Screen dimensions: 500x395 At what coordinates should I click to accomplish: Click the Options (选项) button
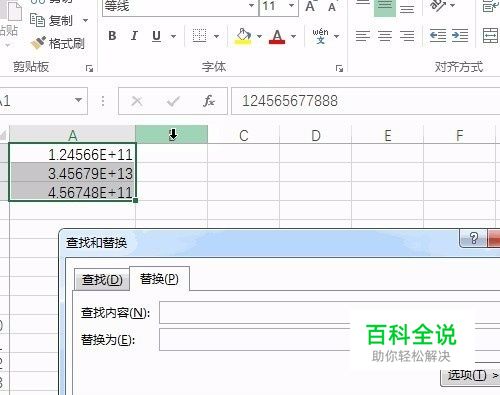tap(471, 376)
